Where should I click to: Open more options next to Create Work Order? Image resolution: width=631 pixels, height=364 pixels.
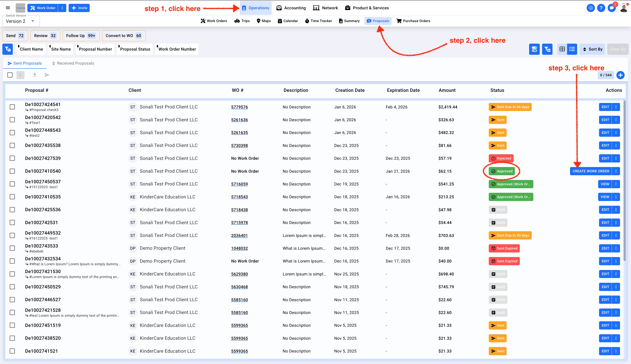tap(616, 171)
